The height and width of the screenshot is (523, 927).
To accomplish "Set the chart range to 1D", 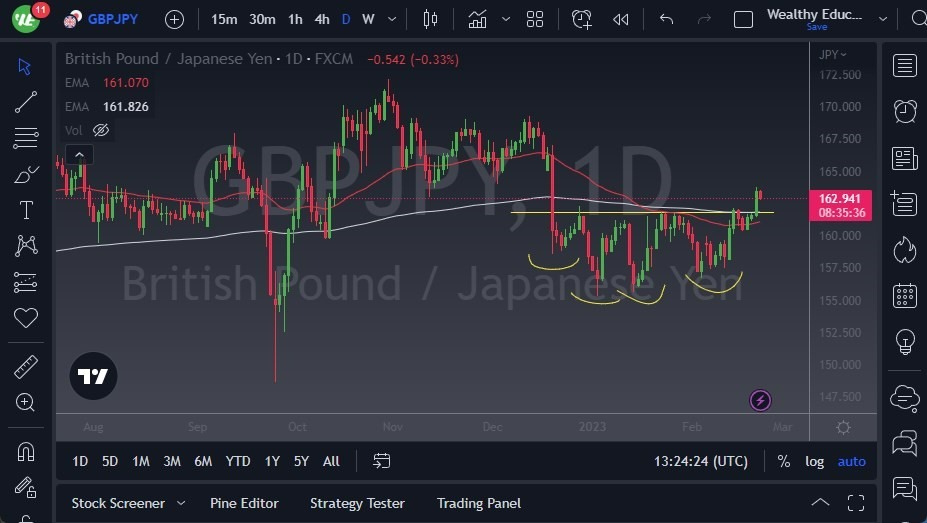I will point(80,462).
